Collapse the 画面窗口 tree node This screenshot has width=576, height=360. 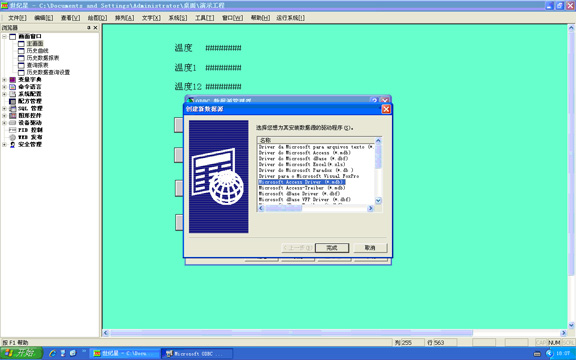coord(4,37)
